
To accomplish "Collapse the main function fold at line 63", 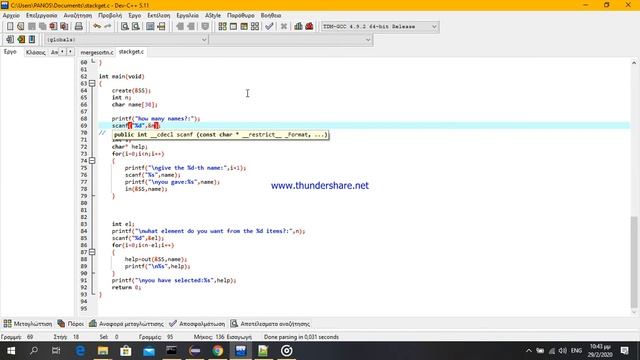I will [92, 83].
